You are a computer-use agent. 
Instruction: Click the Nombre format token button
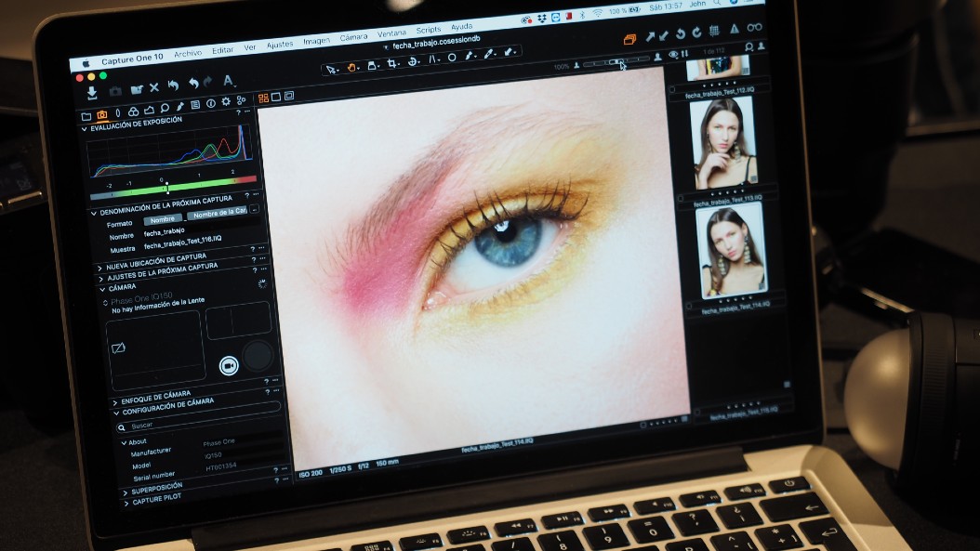pos(163,219)
